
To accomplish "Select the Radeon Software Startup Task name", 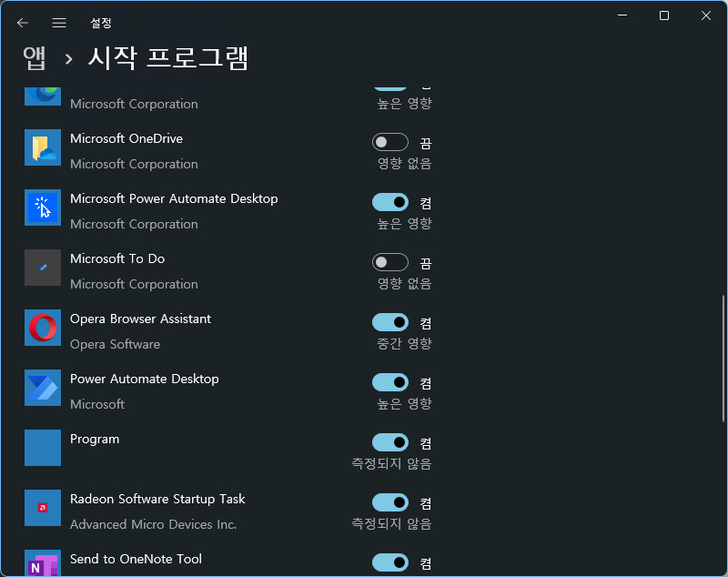I will pos(157,499).
